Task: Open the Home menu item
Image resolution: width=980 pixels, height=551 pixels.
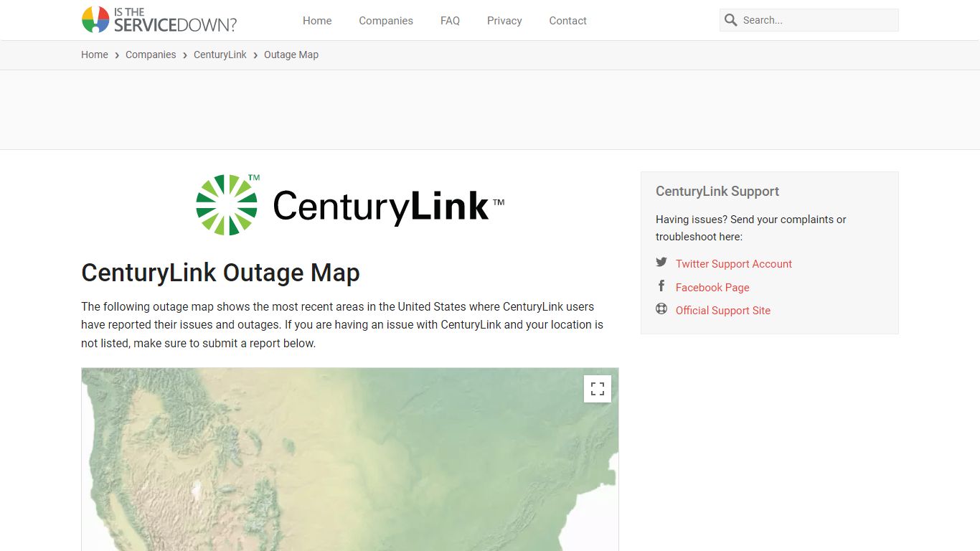Action: (317, 21)
